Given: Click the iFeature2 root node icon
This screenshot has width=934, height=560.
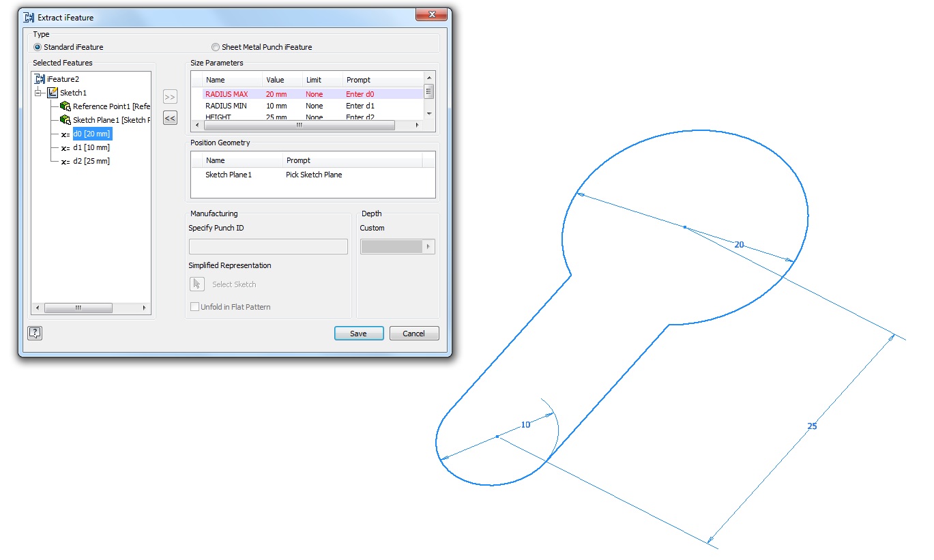Looking at the screenshot, I should pos(40,79).
